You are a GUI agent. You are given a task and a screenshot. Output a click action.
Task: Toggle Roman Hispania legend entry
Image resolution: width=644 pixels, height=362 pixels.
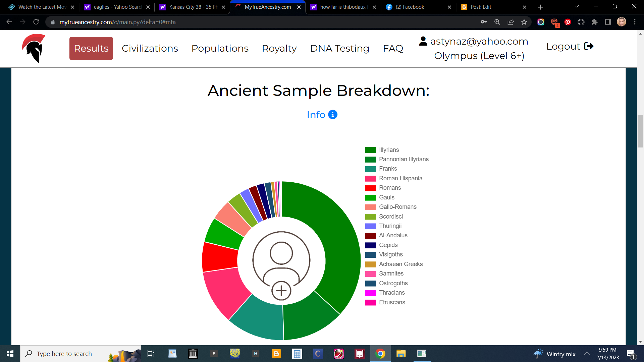[x=400, y=178]
